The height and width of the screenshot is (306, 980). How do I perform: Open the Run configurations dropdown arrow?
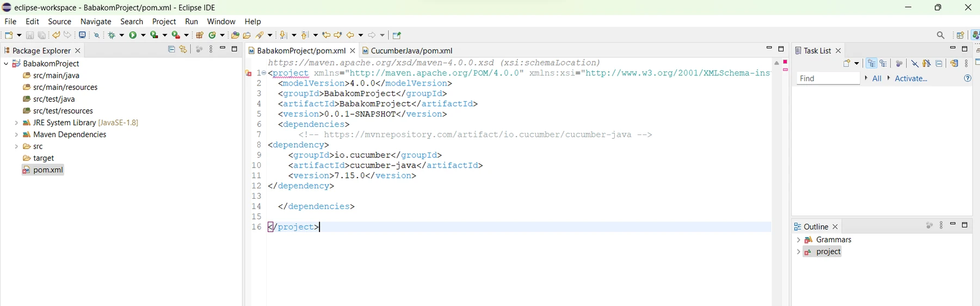point(143,35)
